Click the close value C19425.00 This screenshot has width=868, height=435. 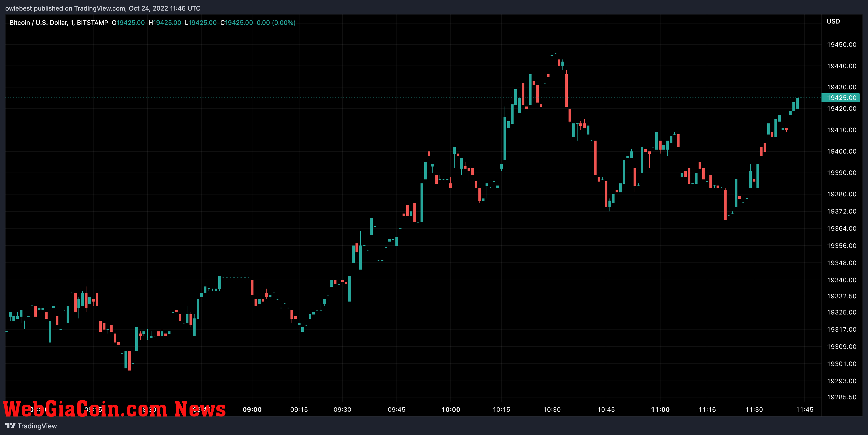point(236,22)
